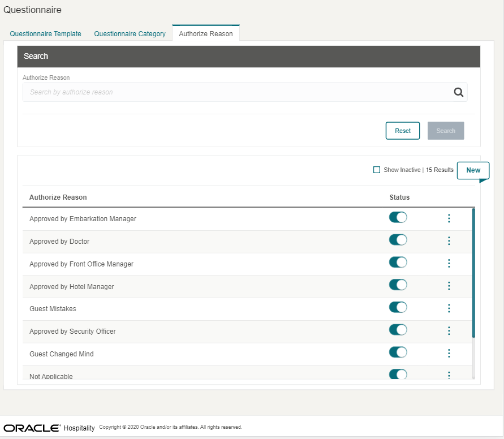Select the Approved by Hotel Manager text

[x=72, y=286]
